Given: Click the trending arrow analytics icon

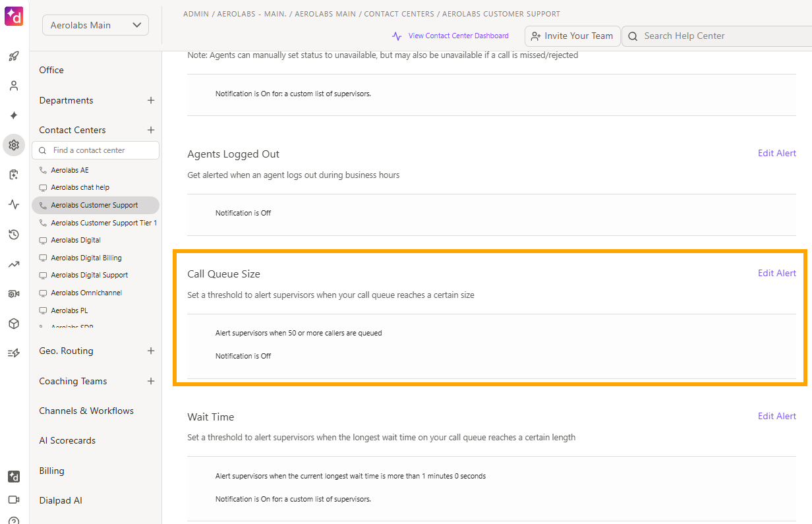Looking at the screenshot, I should tap(14, 264).
